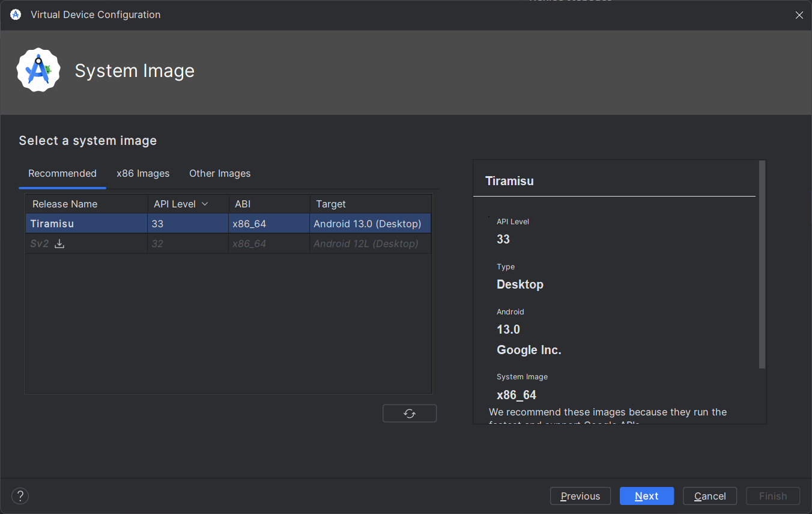Viewport: 812px width, 514px height.
Task: Click the details panel scrollbar
Action: pos(762,265)
